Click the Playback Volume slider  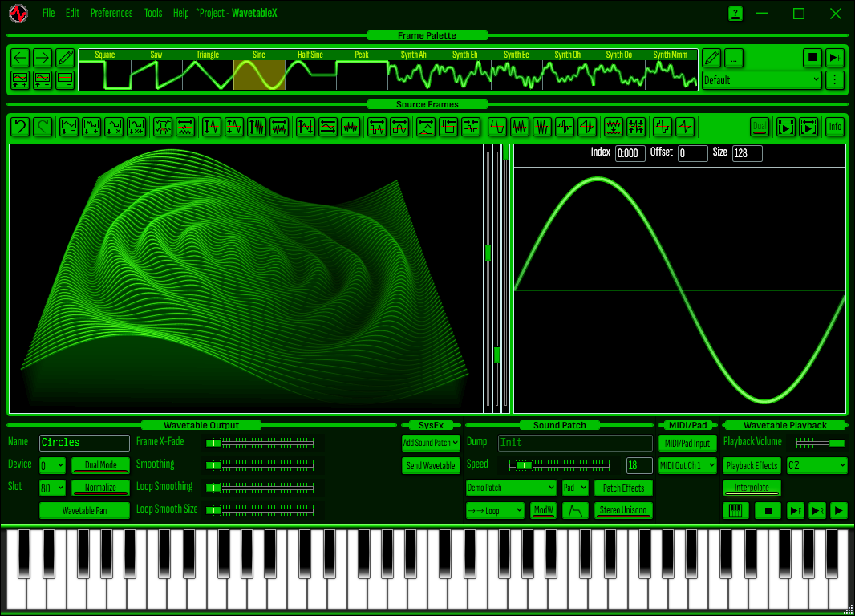pos(821,444)
